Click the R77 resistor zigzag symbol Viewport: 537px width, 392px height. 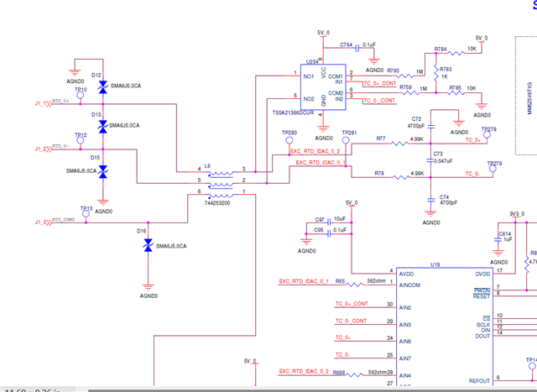pyautogui.click(x=399, y=144)
